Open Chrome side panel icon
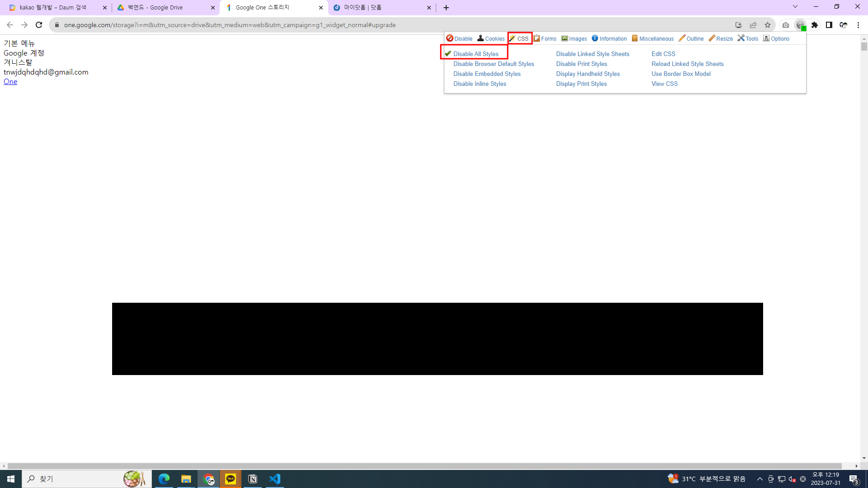The image size is (868, 488). 829,25
